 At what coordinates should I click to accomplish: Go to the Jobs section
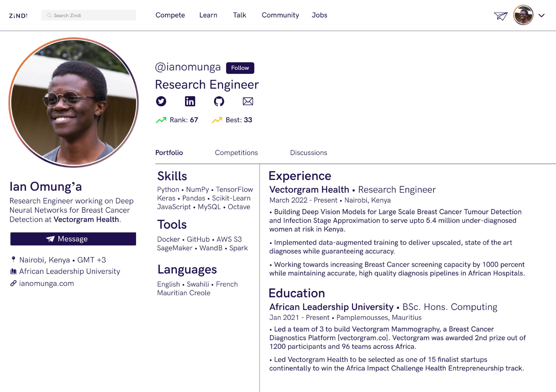tap(319, 15)
